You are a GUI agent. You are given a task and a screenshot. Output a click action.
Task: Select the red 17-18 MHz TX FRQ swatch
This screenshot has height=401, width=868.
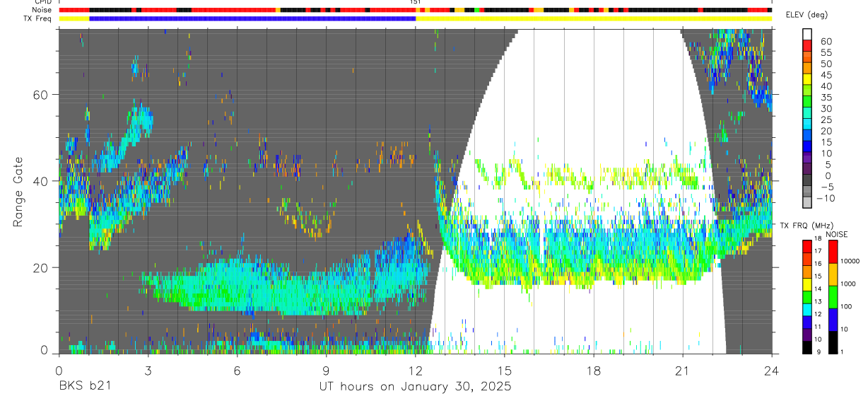click(807, 247)
